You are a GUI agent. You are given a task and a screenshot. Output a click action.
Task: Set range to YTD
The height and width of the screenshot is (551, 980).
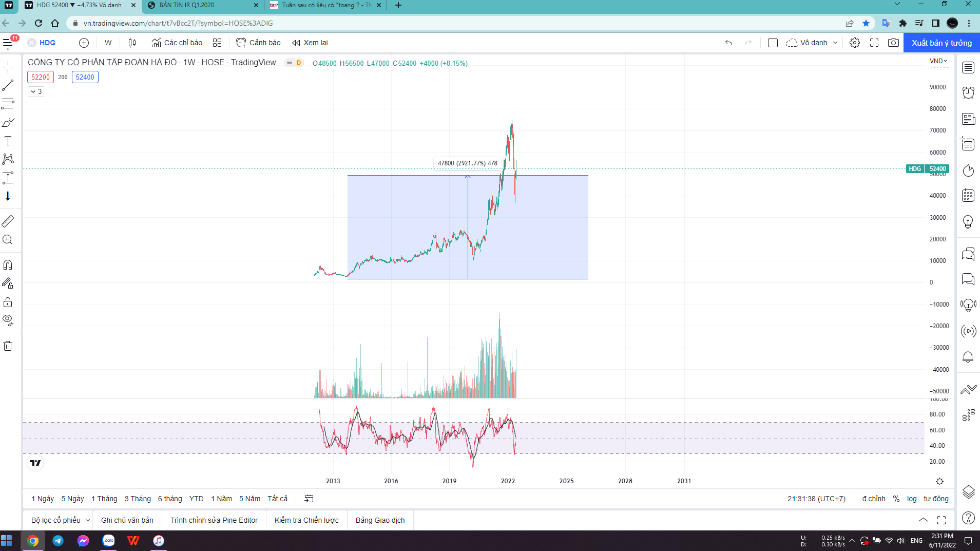click(x=196, y=499)
